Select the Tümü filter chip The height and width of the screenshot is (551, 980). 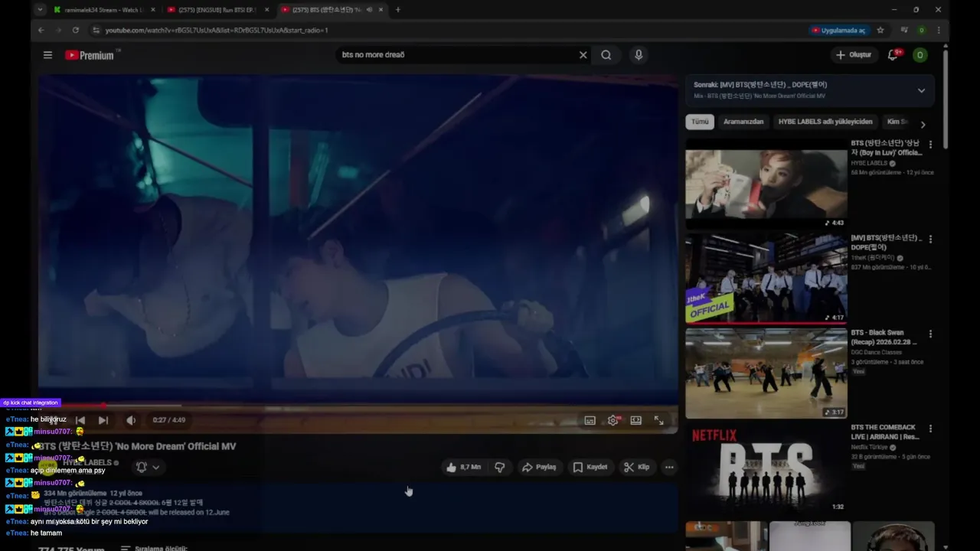coord(700,122)
